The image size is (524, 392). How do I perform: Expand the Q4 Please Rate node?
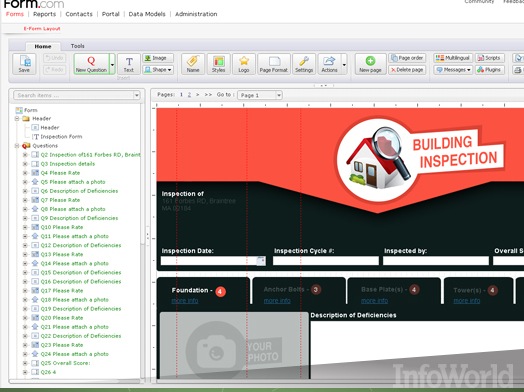tap(25, 173)
